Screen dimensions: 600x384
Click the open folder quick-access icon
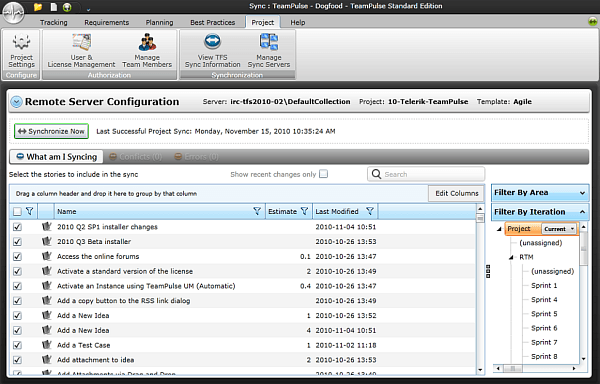(x=38, y=7)
